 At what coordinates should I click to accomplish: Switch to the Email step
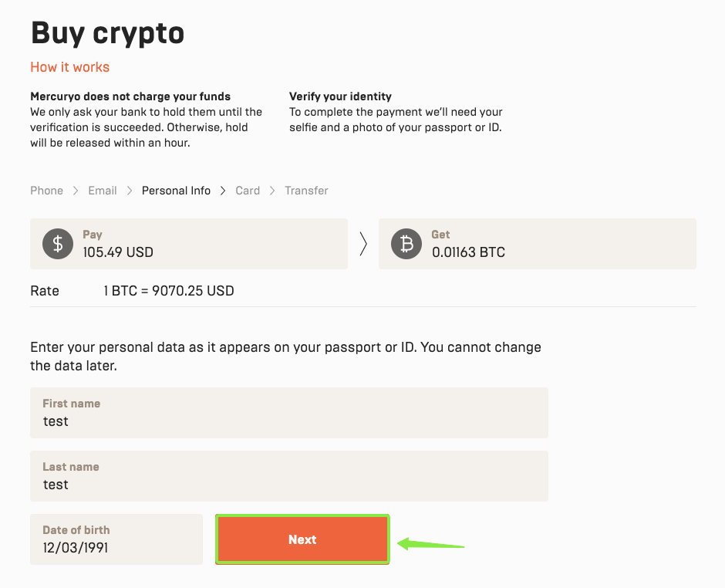pos(102,190)
